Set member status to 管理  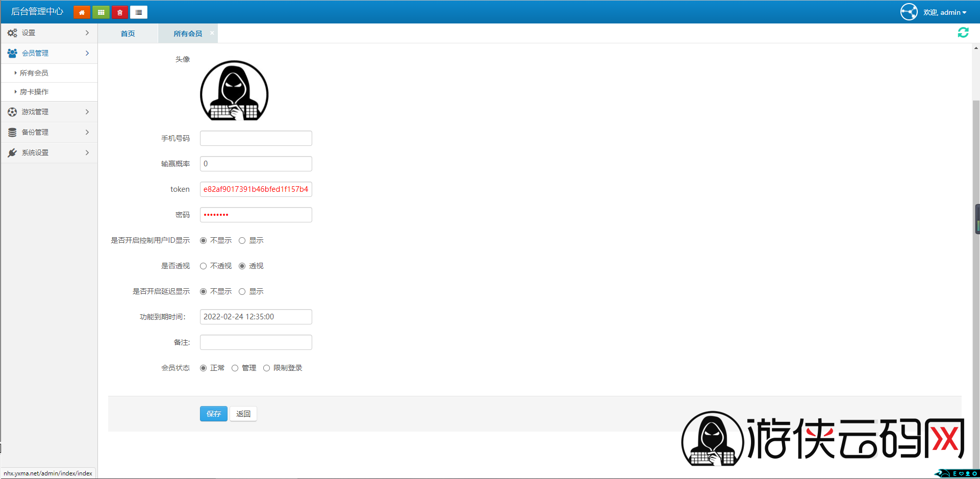[x=235, y=368]
